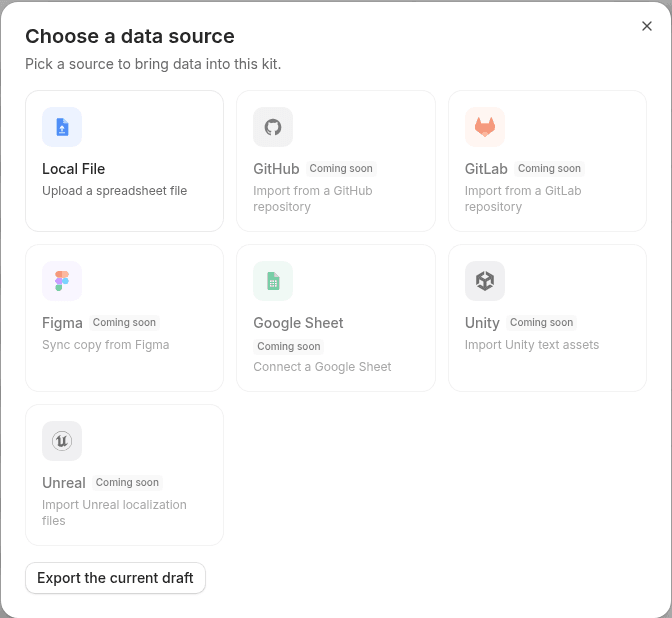The image size is (672, 618).
Task: Click 'Import Unreal localization files' text
Action: [x=114, y=513]
